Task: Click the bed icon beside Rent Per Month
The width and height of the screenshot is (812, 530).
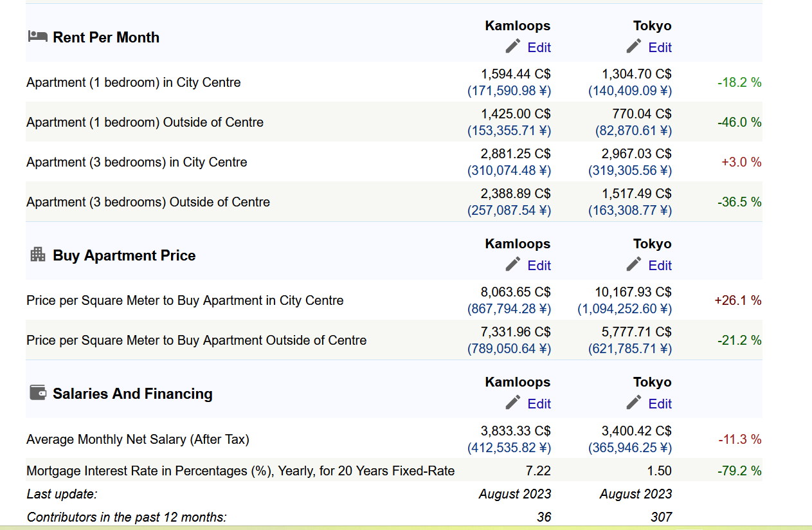Action: click(37, 37)
